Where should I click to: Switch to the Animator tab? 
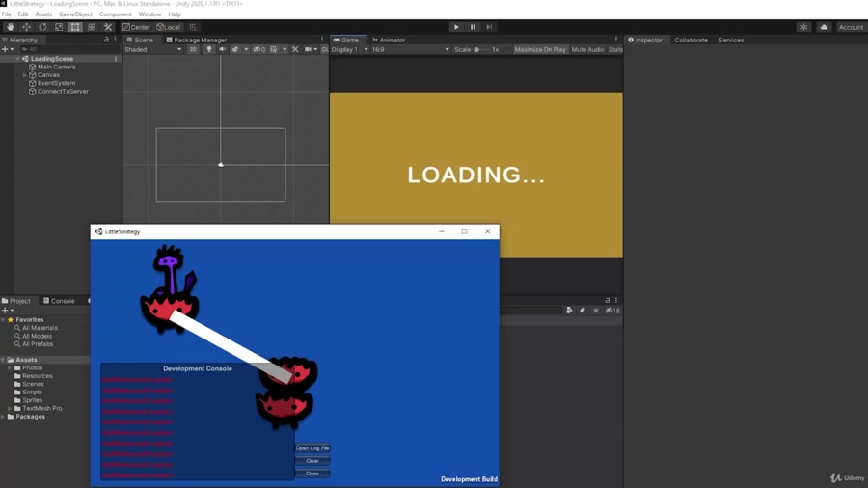389,40
